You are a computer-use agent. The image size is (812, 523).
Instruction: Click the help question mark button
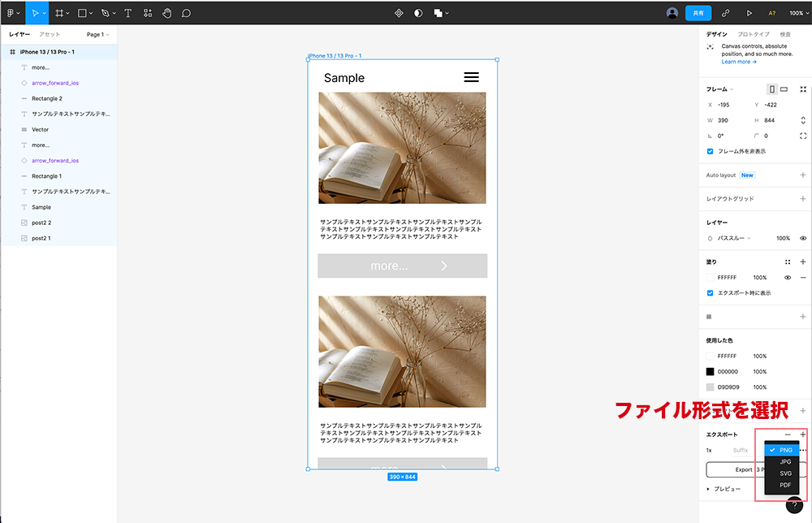pyautogui.click(x=794, y=505)
